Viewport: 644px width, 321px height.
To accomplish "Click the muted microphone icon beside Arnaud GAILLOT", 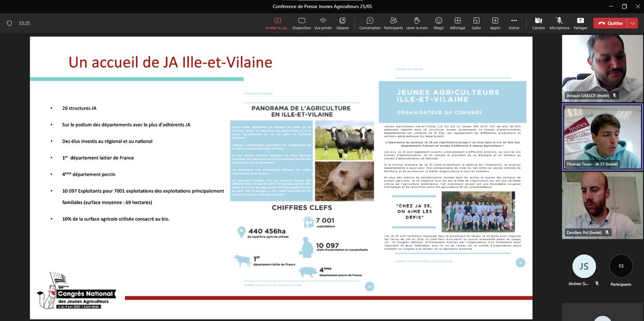I will pos(614,95).
